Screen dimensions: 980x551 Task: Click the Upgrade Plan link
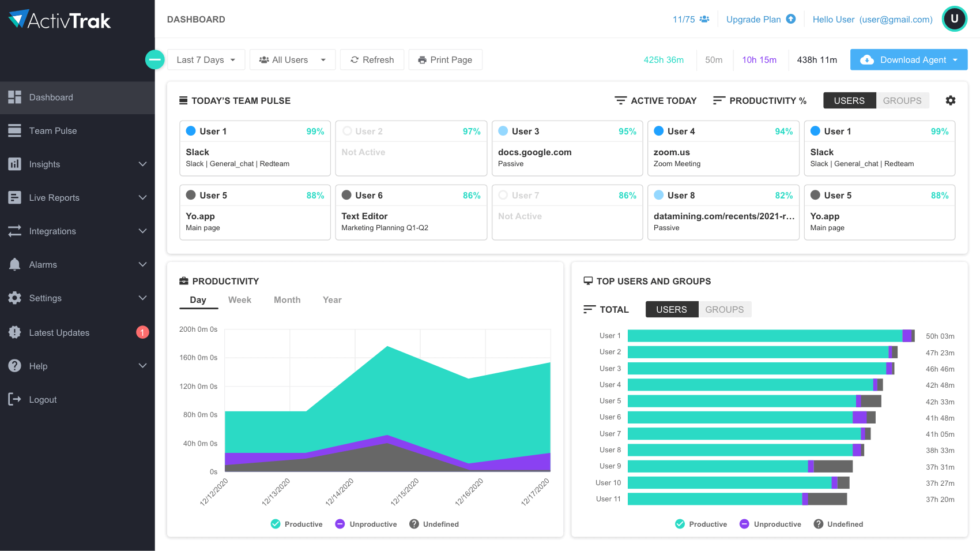tap(753, 19)
